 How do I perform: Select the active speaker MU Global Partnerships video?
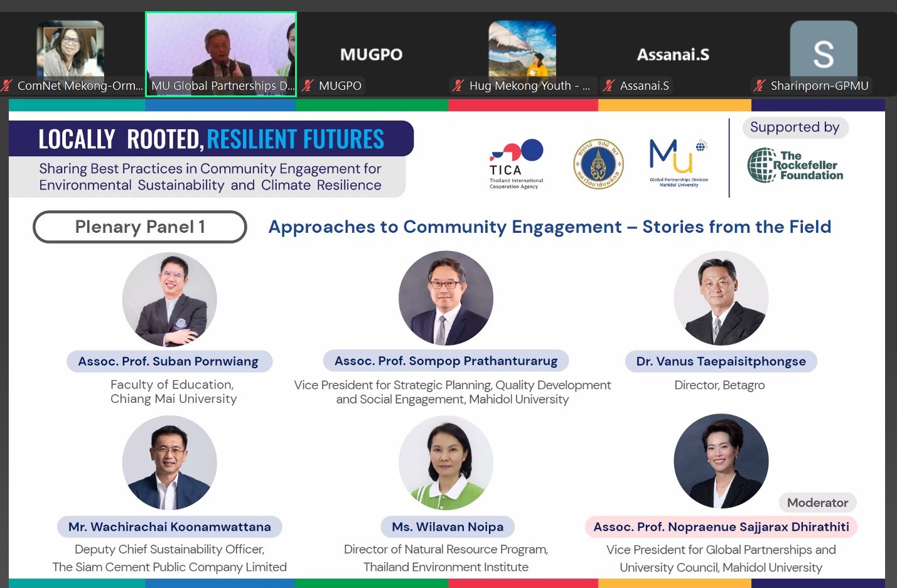click(221, 55)
